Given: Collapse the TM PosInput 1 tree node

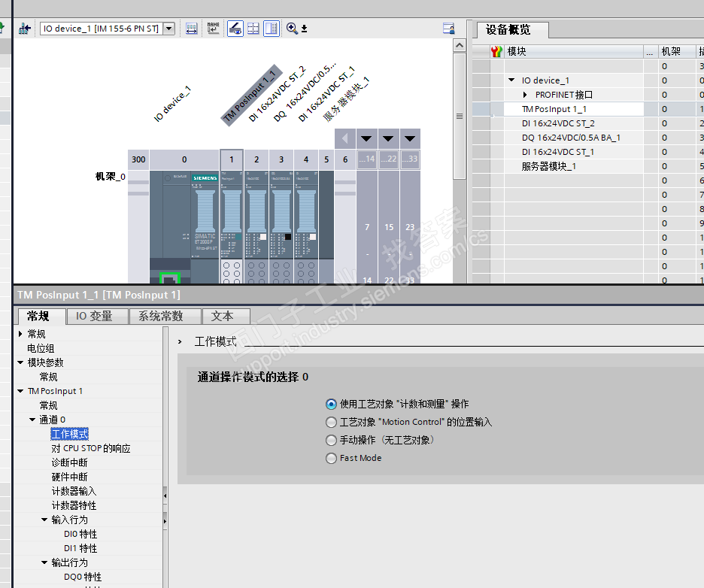Looking at the screenshot, I should (x=20, y=391).
